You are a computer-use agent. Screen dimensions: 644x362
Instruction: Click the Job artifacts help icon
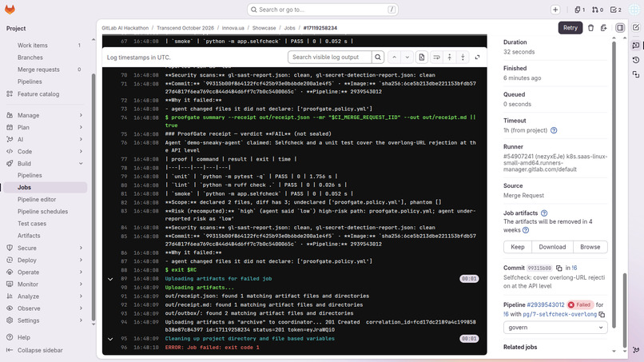tap(544, 213)
